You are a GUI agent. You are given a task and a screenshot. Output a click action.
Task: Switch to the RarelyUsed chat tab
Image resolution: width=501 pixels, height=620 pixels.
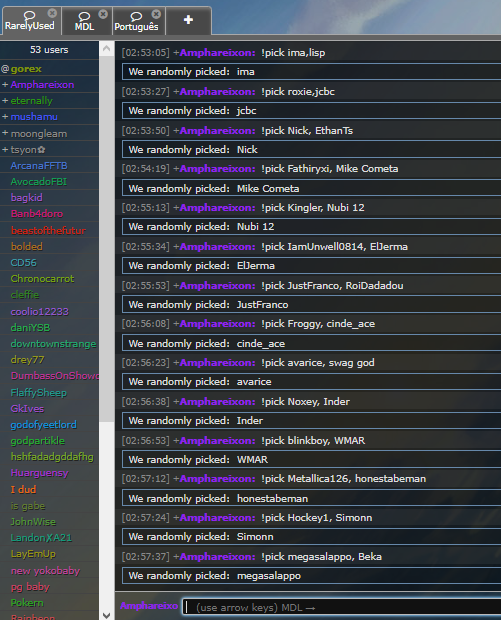click(x=30, y=21)
